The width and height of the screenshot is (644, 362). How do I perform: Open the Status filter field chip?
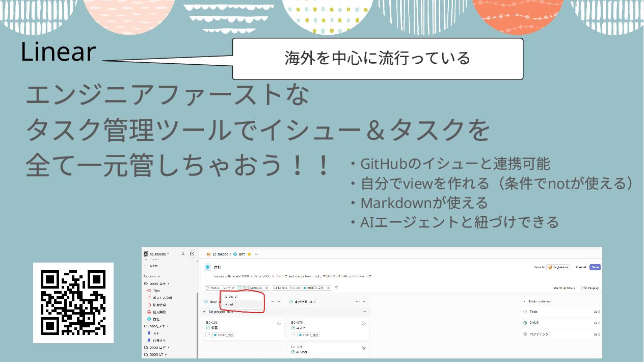coord(212,288)
